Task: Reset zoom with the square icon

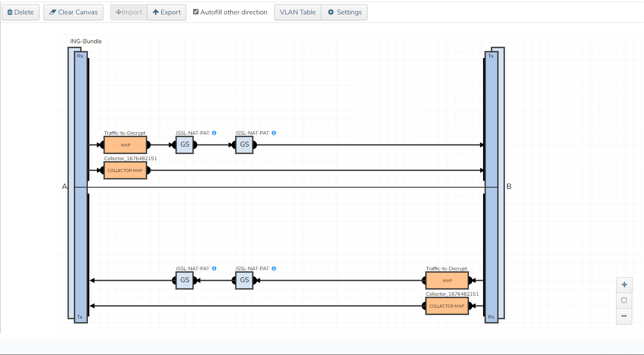Action: click(624, 300)
